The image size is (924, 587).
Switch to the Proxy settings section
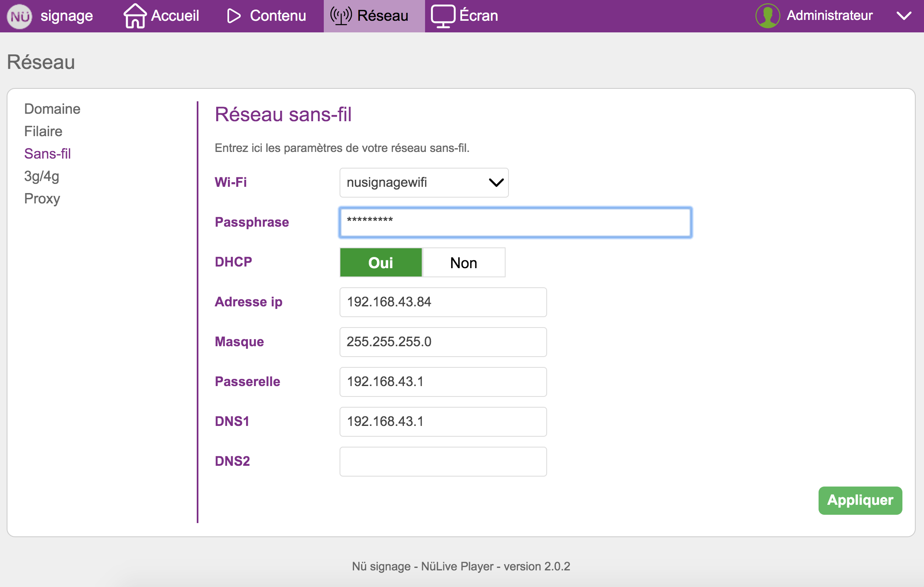42,198
